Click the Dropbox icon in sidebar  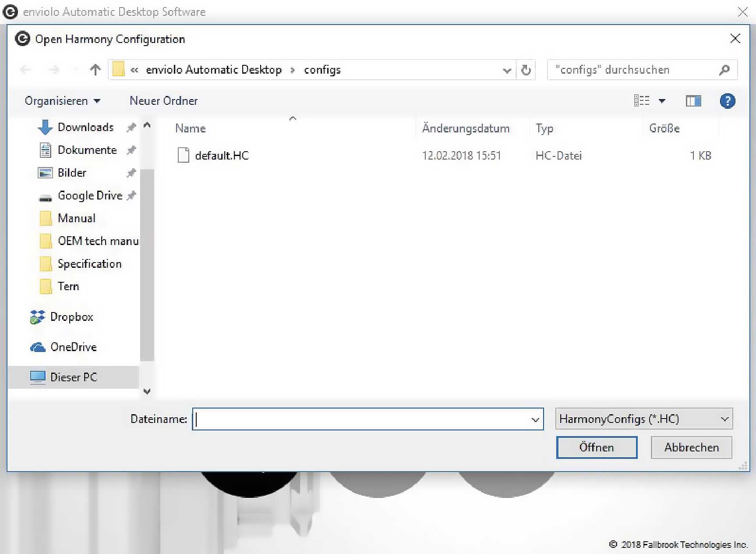(x=38, y=317)
